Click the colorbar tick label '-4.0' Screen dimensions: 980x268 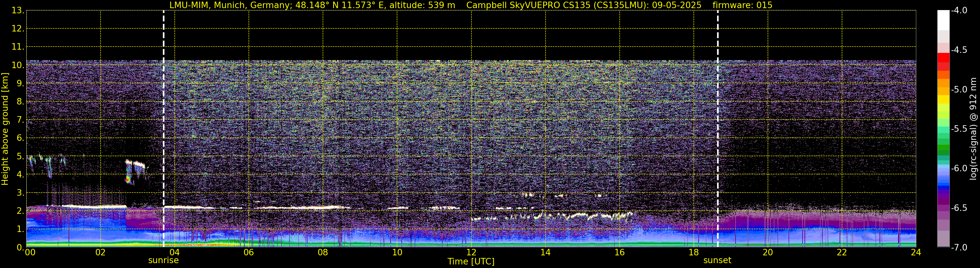click(x=959, y=11)
